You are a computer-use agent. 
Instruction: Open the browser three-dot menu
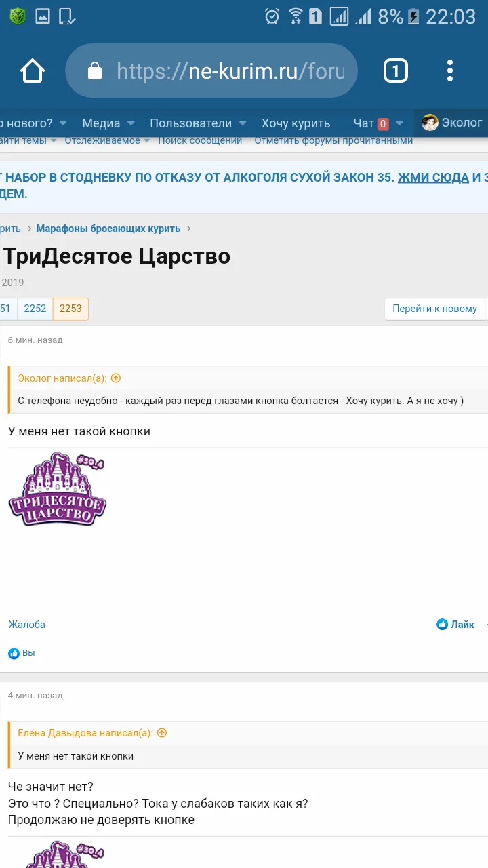pyautogui.click(x=450, y=71)
